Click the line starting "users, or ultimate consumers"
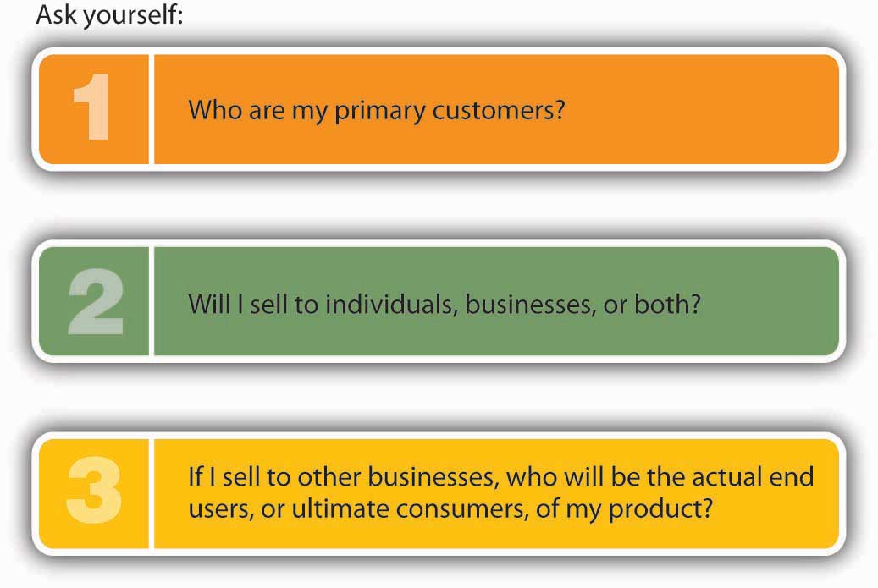 450,509
